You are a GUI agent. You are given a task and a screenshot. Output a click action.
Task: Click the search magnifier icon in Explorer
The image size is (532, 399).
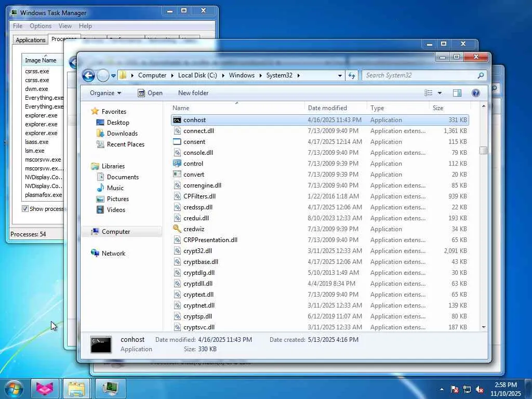pos(481,75)
